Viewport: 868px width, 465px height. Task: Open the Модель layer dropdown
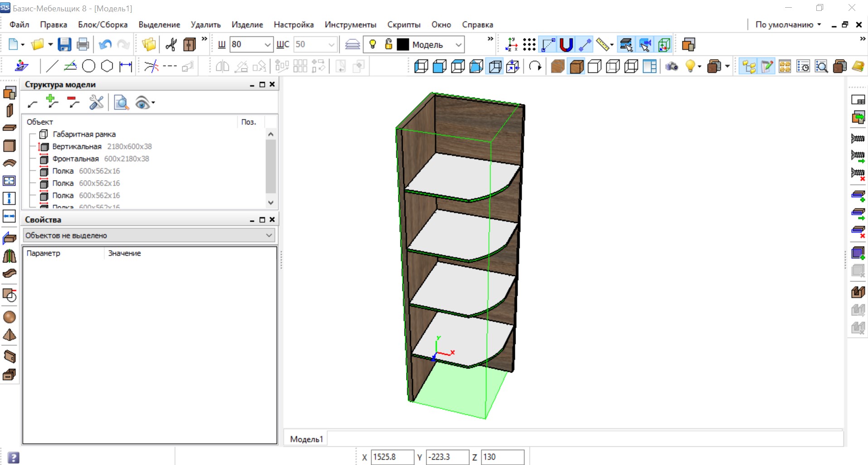[x=458, y=44]
